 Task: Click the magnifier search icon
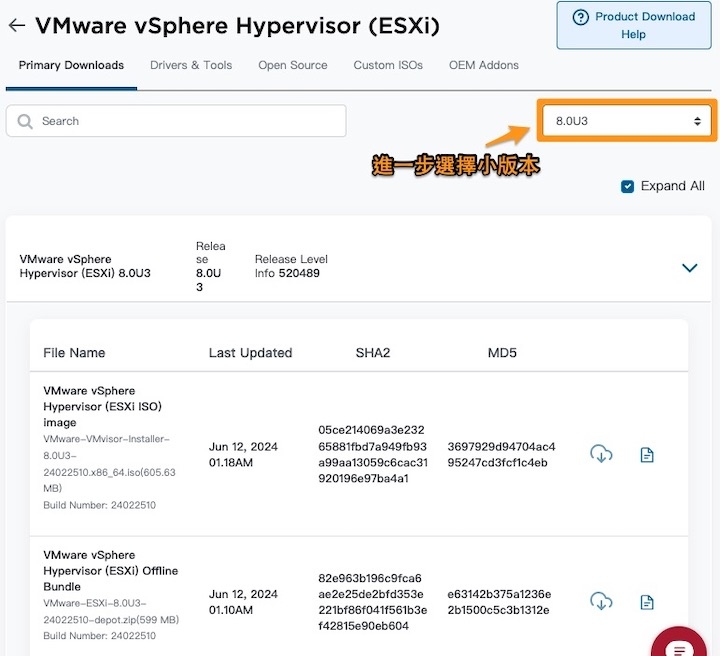[25, 121]
